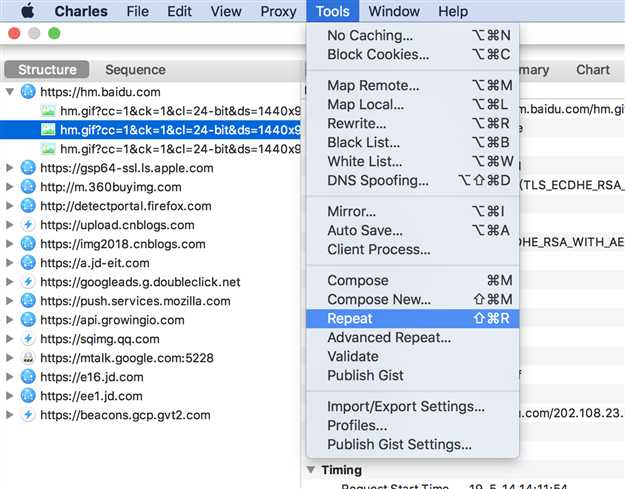Expand the m.360buyimg.com node

click(x=10, y=187)
